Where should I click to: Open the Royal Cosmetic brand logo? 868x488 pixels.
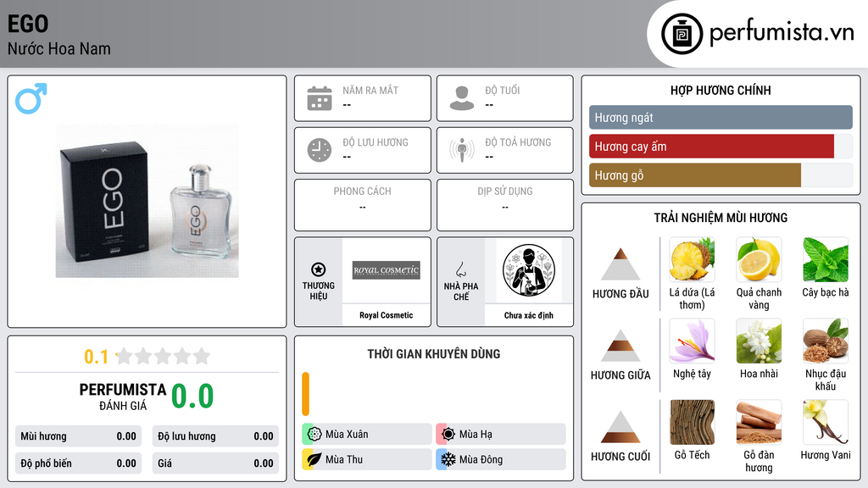tap(386, 270)
